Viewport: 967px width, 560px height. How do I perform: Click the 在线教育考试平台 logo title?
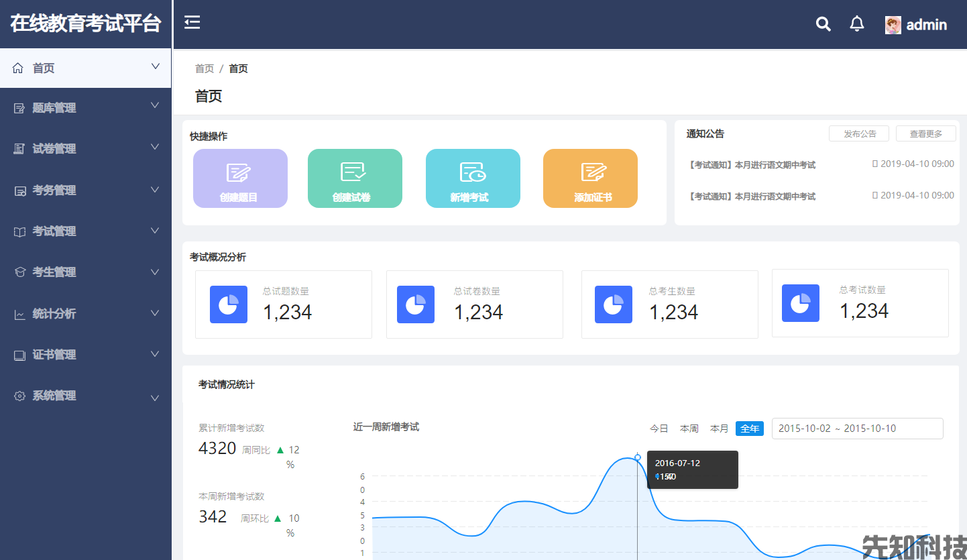coord(86,23)
